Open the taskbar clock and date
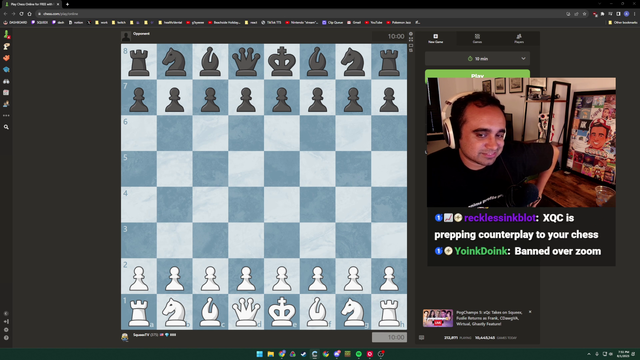This screenshot has height=360, width=640. (623, 354)
